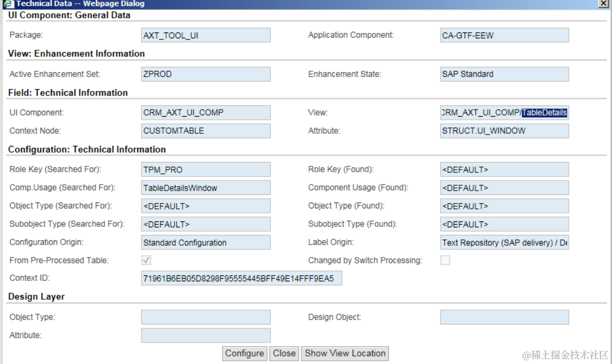The height and width of the screenshot is (364, 612).
Task: Click Attribute field STRUCT.UI_WINDOW
Action: point(505,131)
